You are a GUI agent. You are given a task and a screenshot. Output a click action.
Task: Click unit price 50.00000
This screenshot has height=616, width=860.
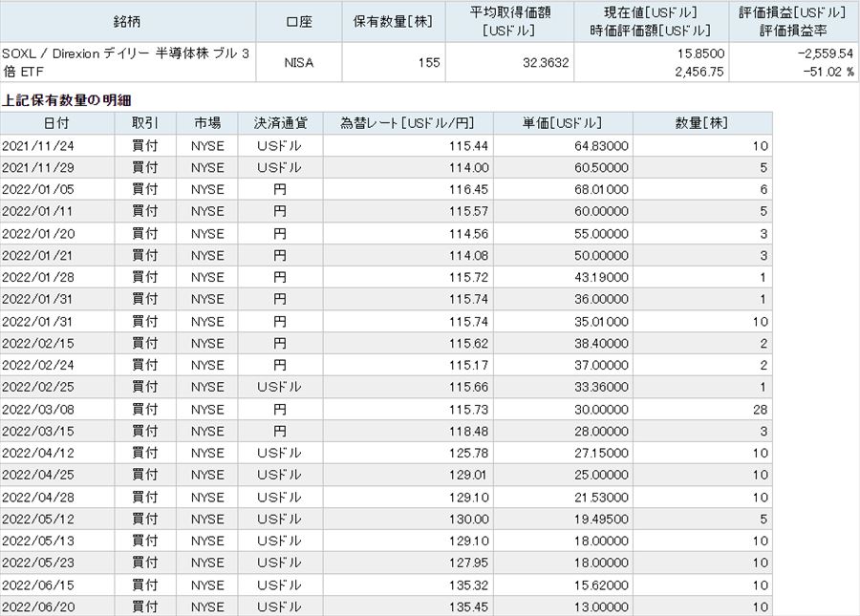pos(601,256)
